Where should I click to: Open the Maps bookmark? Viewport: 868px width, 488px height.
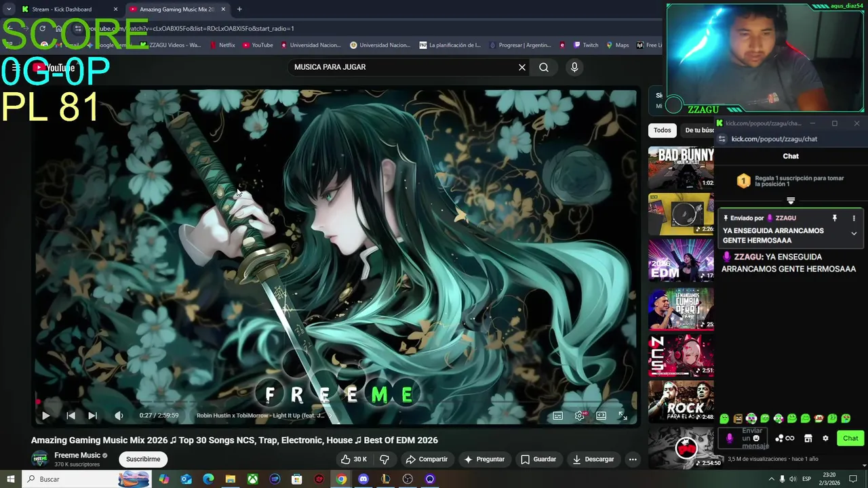tap(617, 45)
